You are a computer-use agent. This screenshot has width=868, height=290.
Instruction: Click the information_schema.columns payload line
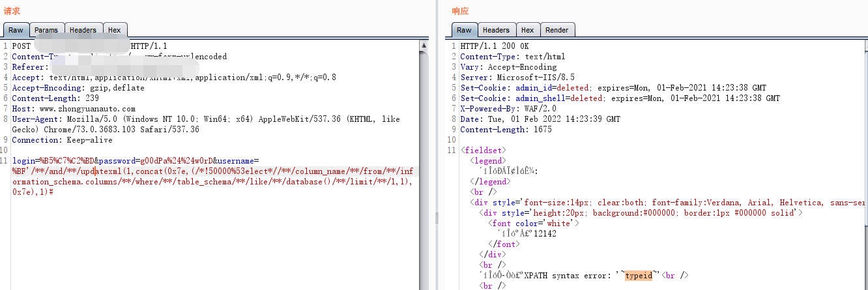point(212,182)
